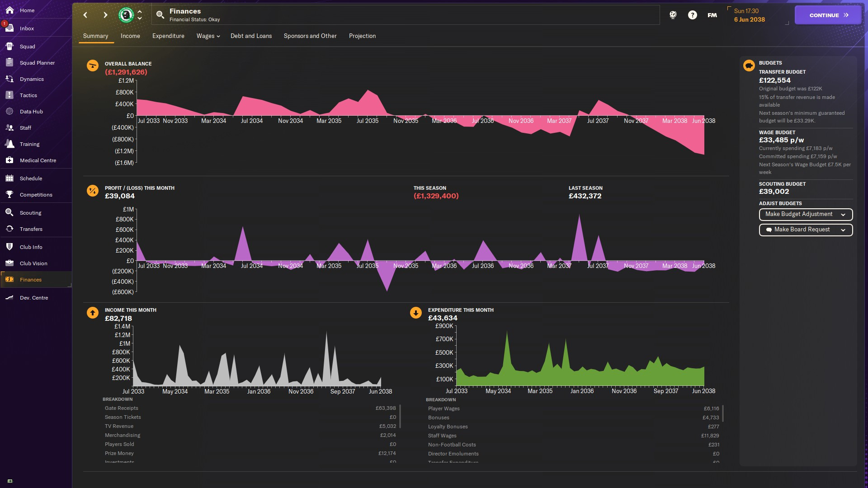Click the club switcher up arrow
Screen dimensions: 868x488
(140, 12)
